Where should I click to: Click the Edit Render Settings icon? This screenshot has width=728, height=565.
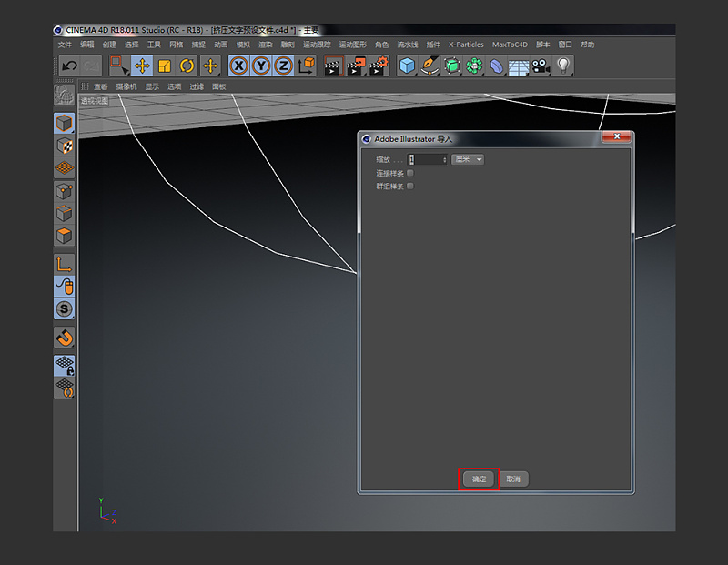point(379,66)
